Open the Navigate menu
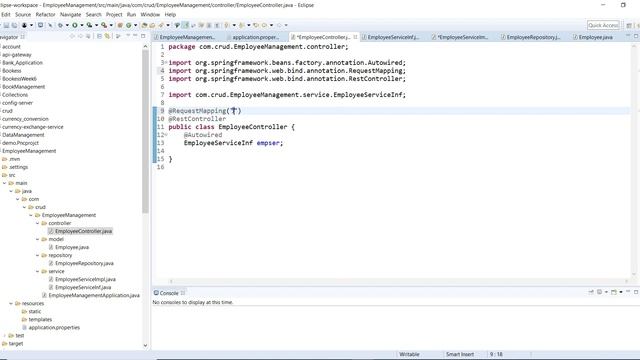Viewport: 640px width, 360px height. (71, 14)
